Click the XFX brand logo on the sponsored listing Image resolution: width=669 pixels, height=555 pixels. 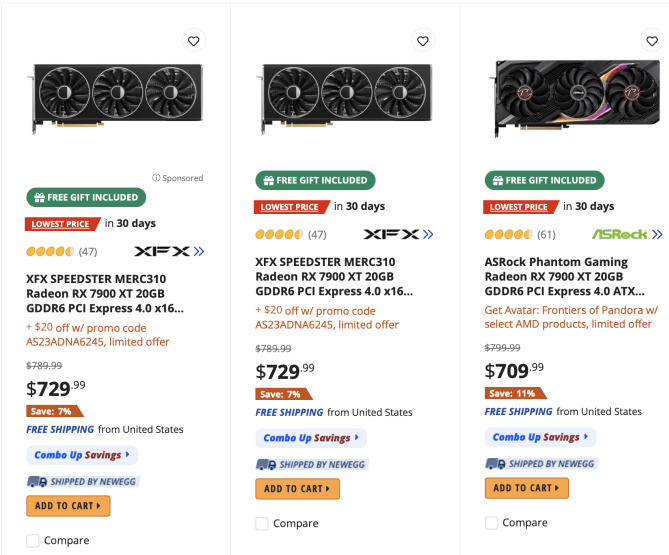coord(162,251)
